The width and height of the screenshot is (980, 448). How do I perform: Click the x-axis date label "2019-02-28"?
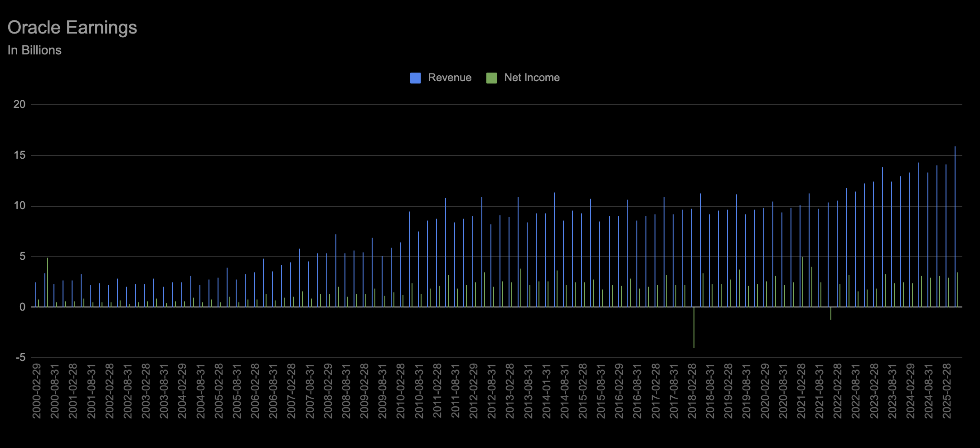click(x=728, y=391)
